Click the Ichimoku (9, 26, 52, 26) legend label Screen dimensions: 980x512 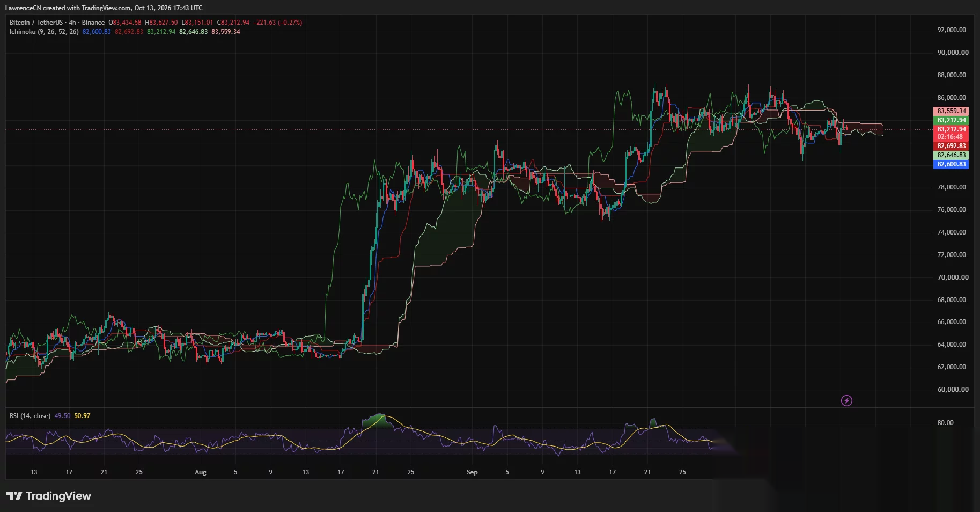44,32
